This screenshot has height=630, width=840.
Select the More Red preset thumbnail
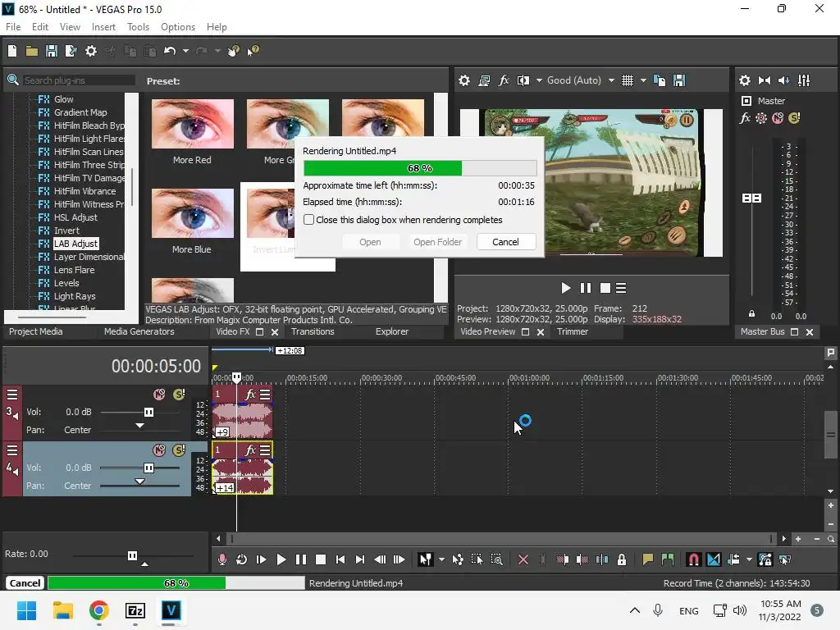[x=192, y=125]
